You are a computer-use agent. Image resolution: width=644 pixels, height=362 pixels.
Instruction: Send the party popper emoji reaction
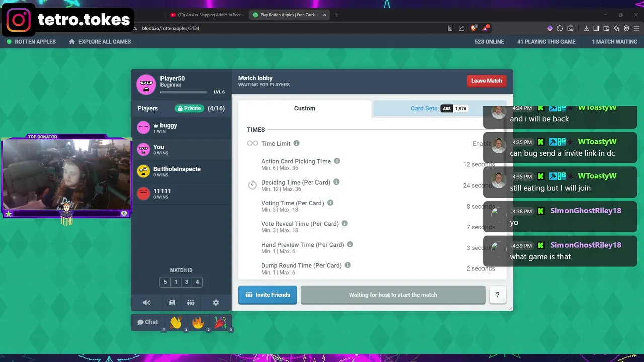pyautogui.click(x=220, y=322)
